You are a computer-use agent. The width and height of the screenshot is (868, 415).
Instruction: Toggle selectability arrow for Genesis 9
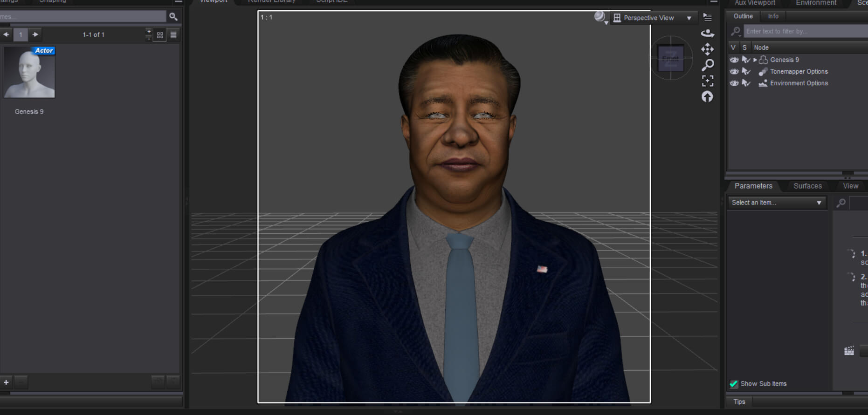(x=746, y=60)
